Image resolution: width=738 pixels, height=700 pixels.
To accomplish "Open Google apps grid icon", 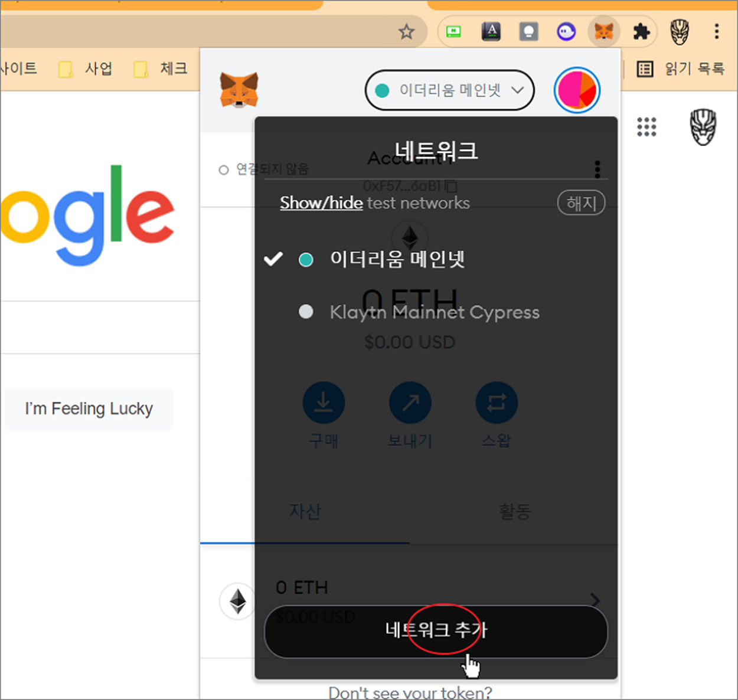I will [646, 127].
